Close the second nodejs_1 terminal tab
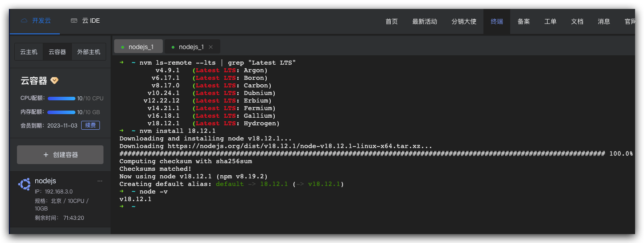Viewport: 644px width, 243px height. click(x=211, y=47)
